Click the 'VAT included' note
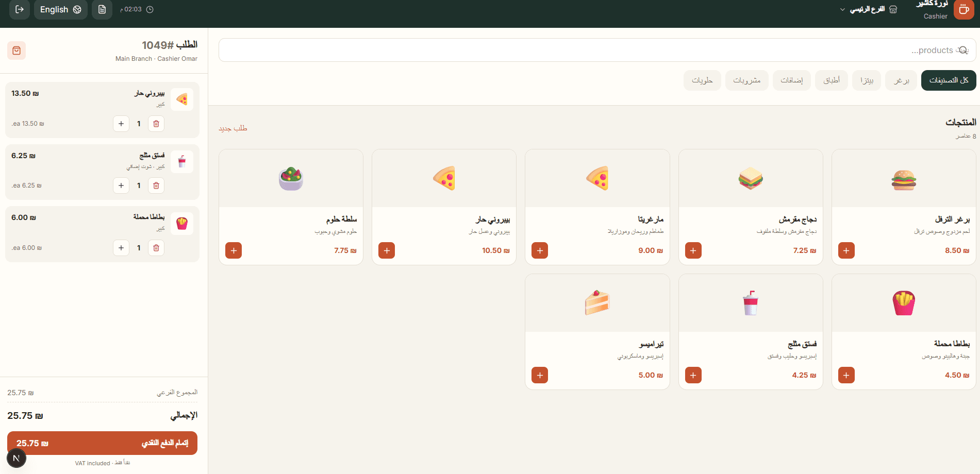The width and height of the screenshot is (980, 474). point(92,463)
